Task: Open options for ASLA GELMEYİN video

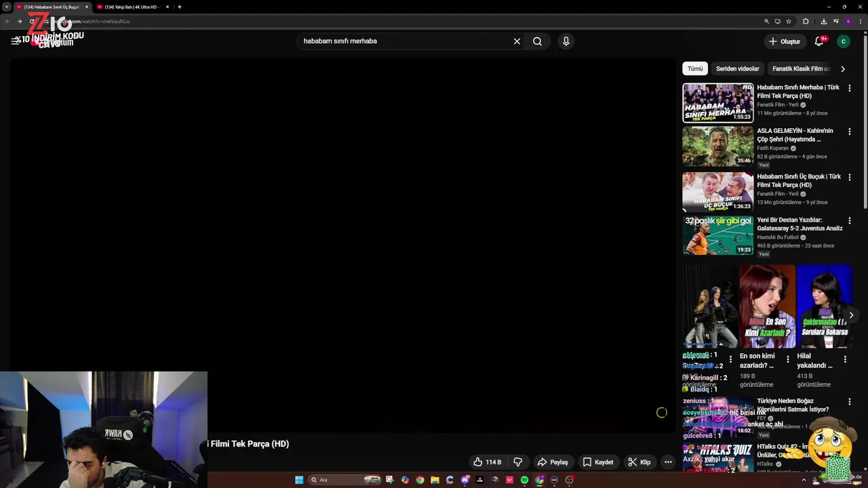Action: pos(850,131)
